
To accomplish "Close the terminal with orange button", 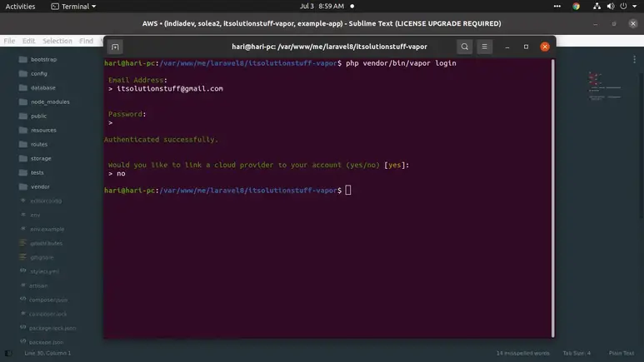I will (545, 47).
